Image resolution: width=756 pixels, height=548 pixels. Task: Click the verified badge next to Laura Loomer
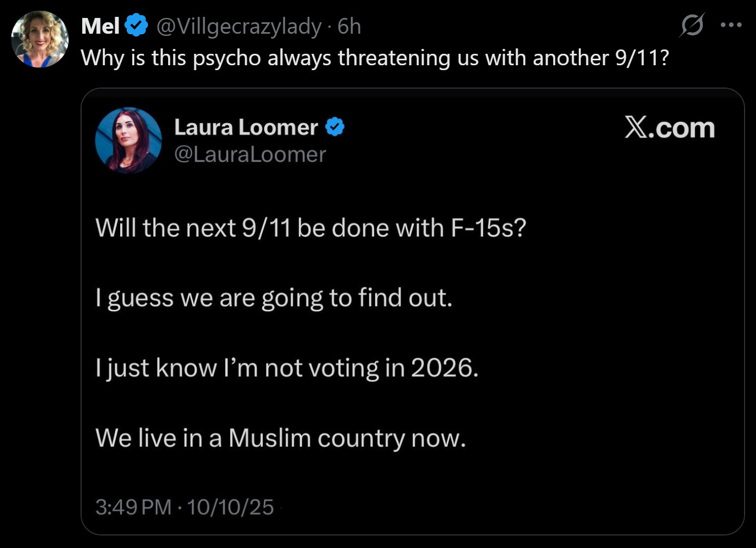click(335, 127)
